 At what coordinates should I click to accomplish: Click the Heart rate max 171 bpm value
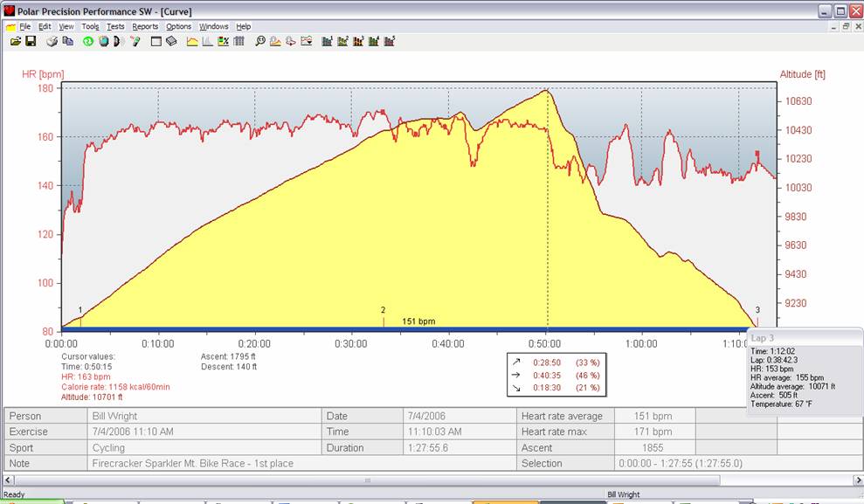[x=654, y=432]
